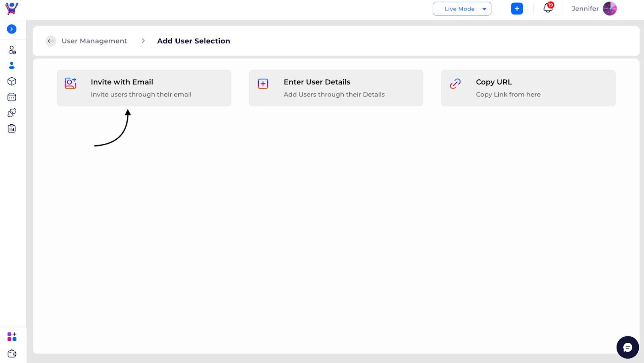Open notifications bell with 19 badge
The image size is (644, 363).
pyautogui.click(x=548, y=8)
